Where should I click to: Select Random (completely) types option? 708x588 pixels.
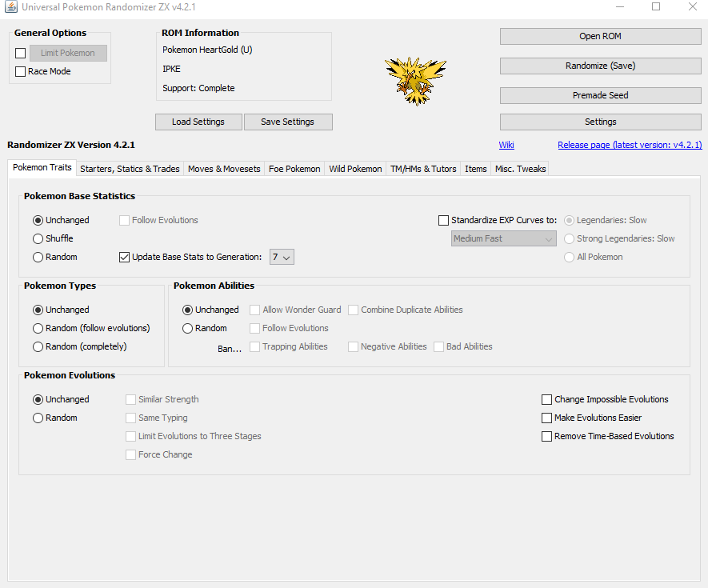[38, 346]
